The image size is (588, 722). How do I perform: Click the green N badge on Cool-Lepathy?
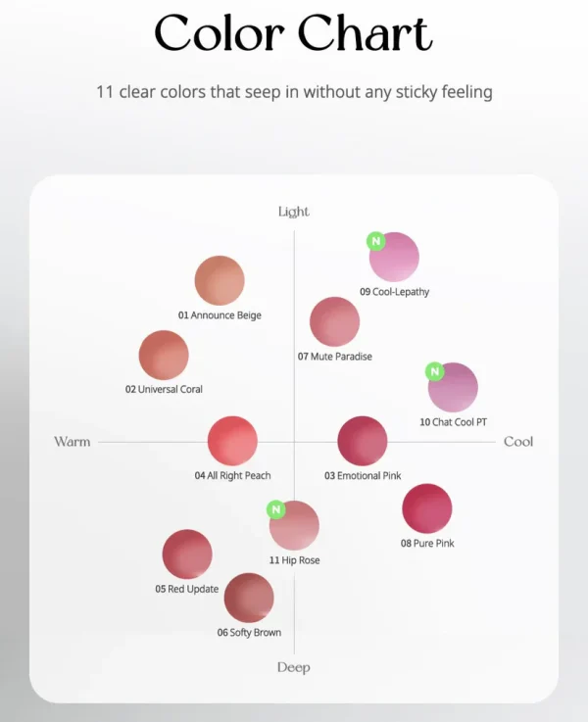[x=376, y=241]
